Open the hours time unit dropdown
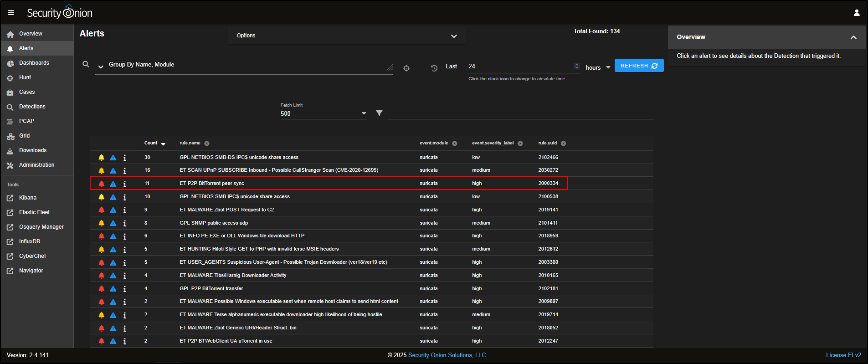This screenshot has height=364, width=868. (598, 67)
